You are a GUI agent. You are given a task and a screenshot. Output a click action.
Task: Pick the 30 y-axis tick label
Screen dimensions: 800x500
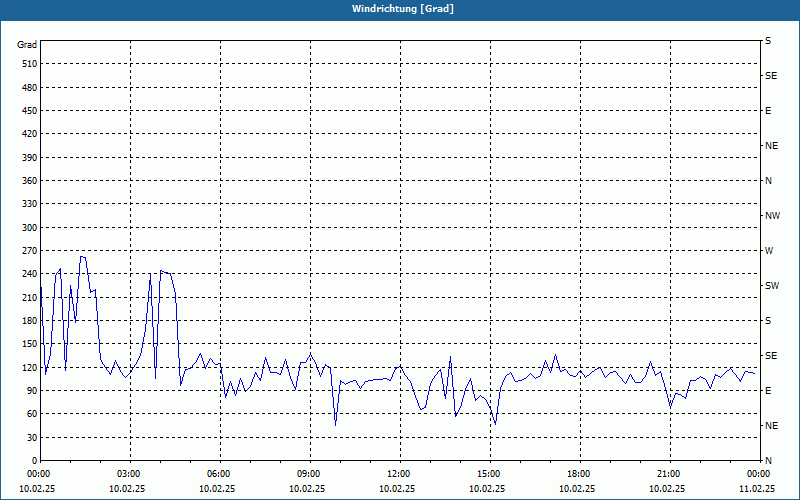32,437
